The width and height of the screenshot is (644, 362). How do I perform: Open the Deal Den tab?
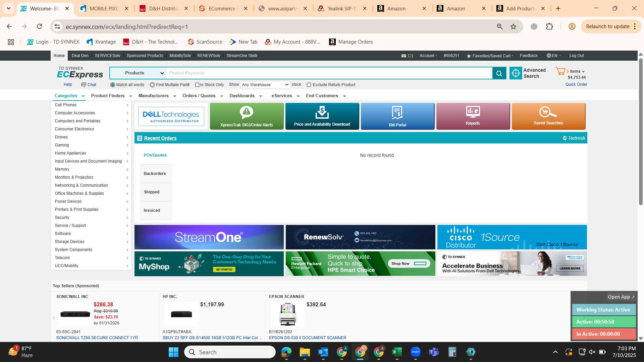point(80,56)
